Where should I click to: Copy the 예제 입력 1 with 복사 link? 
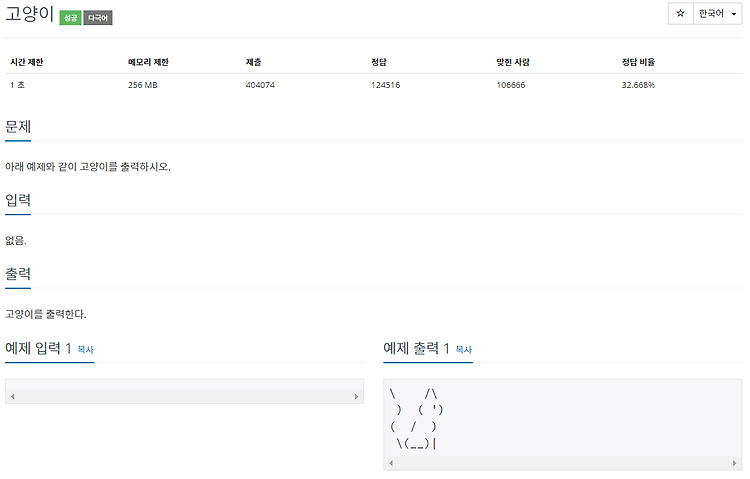86,350
